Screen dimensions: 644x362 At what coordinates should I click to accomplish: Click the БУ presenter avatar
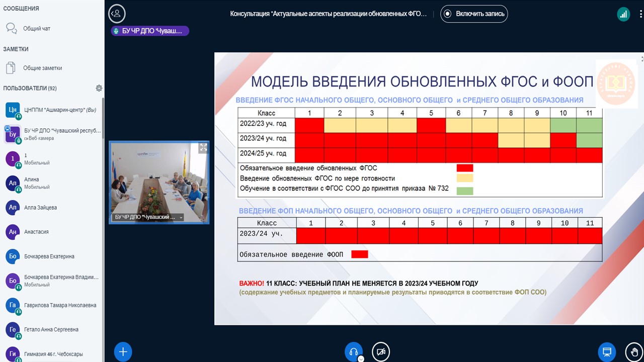pos(13,134)
